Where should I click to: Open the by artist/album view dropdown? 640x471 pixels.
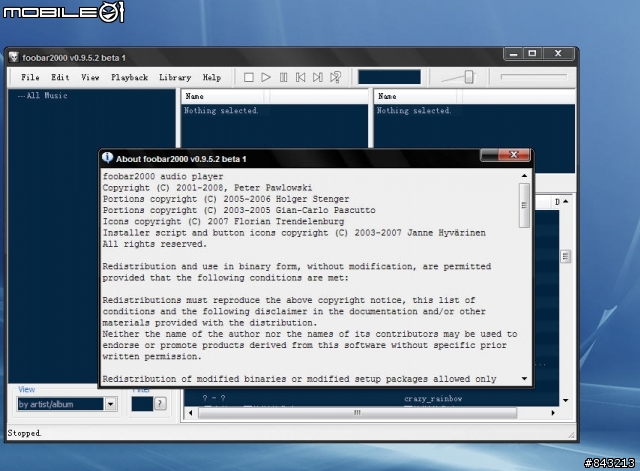pos(110,404)
